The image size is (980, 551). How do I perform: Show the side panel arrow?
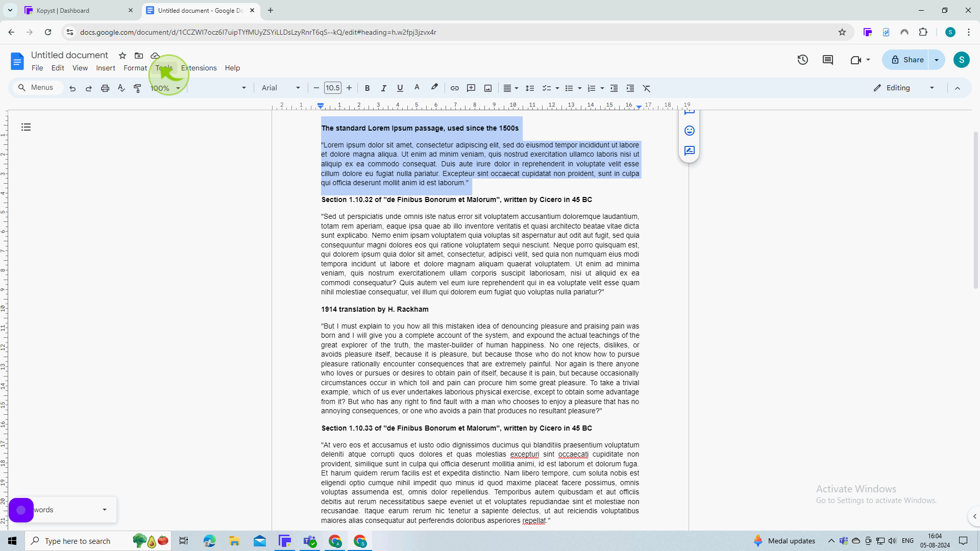[x=974, y=516]
